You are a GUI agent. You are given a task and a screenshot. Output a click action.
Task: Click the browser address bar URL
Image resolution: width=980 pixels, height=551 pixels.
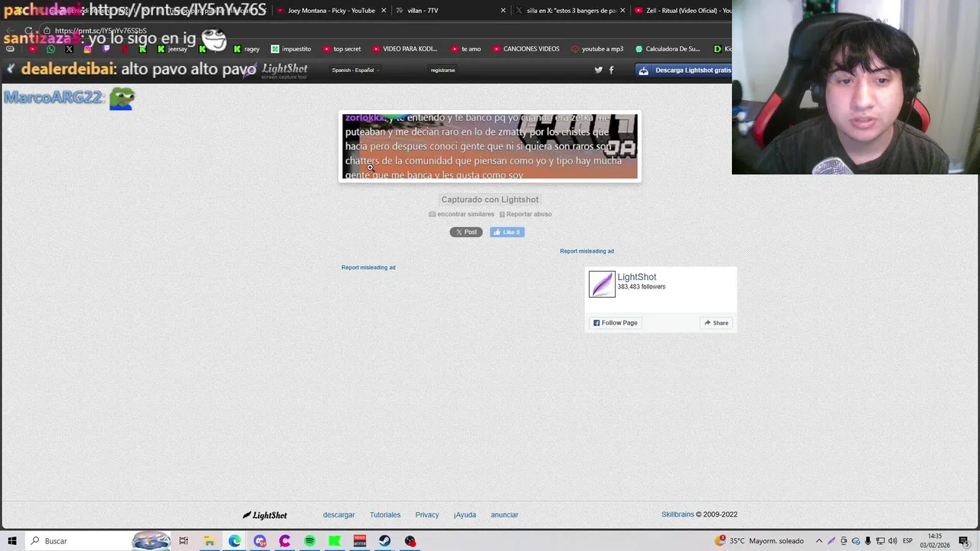pos(100,31)
